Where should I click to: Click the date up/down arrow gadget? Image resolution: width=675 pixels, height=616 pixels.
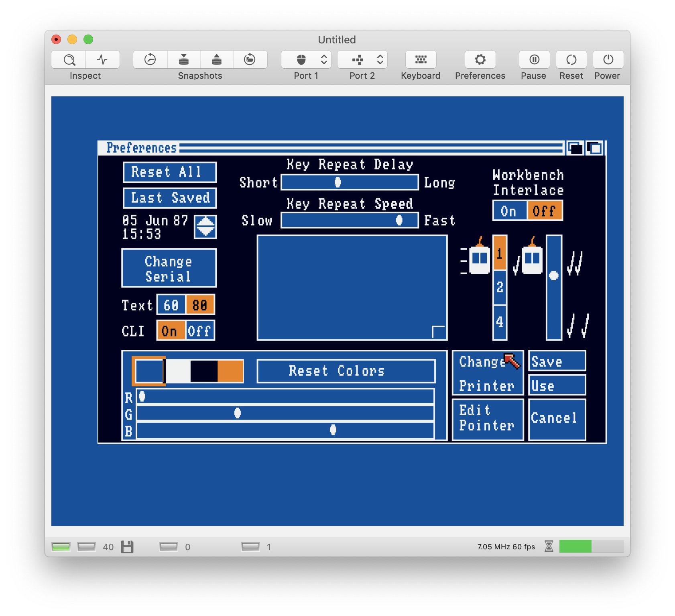tap(205, 227)
